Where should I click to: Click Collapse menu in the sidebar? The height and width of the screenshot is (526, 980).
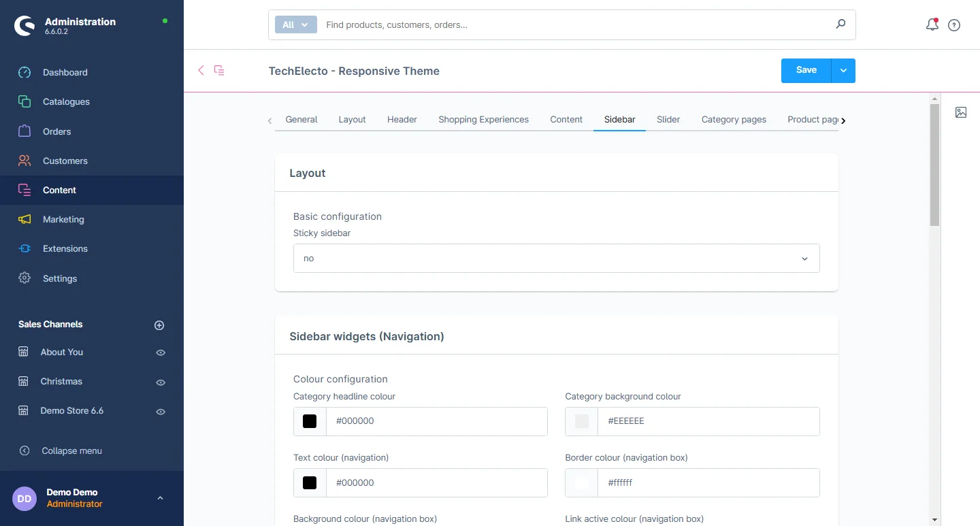71,450
